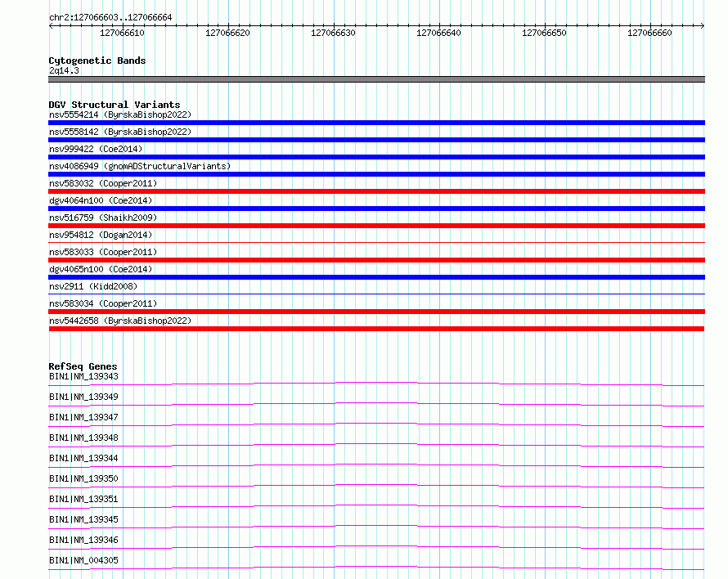This screenshot has width=728, height=579.
Task: Open variant nsv954812 (Dogan2014) label
Action: point(101,235)
